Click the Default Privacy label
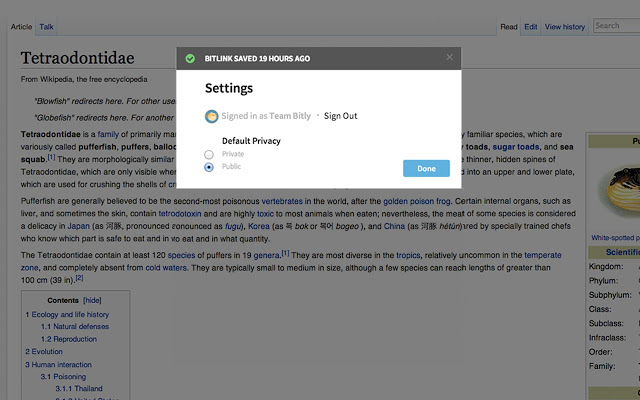 pos(251,141)
